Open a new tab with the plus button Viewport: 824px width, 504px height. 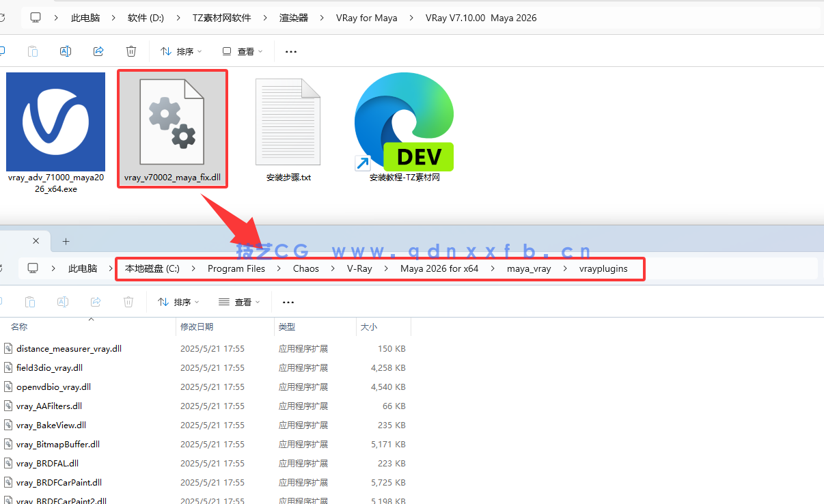(66, 240)
